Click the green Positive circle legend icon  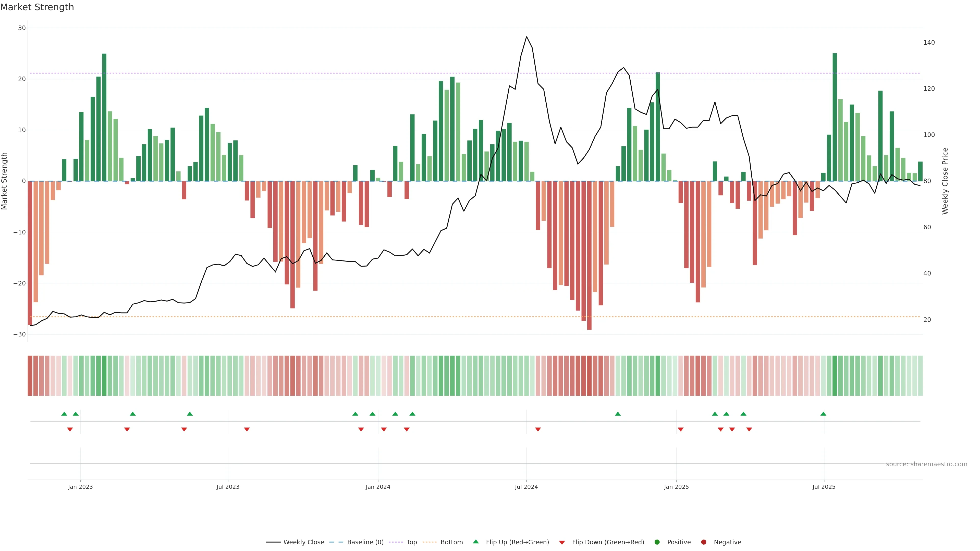(657, 542)
